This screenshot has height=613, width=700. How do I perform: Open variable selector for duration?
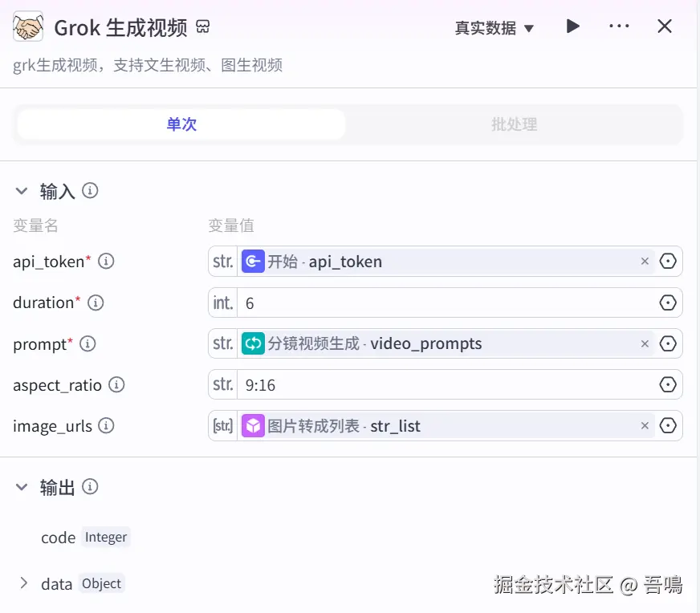668,302
